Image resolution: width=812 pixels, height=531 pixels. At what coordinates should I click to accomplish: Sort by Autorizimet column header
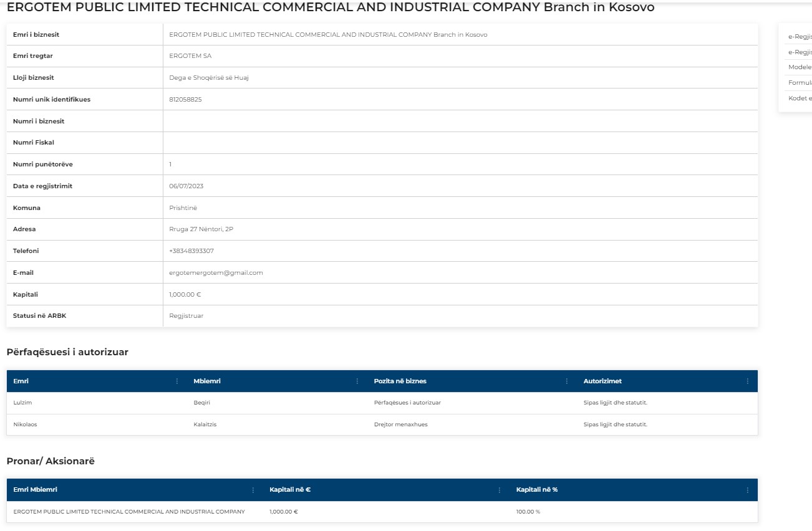click(602, 381)
